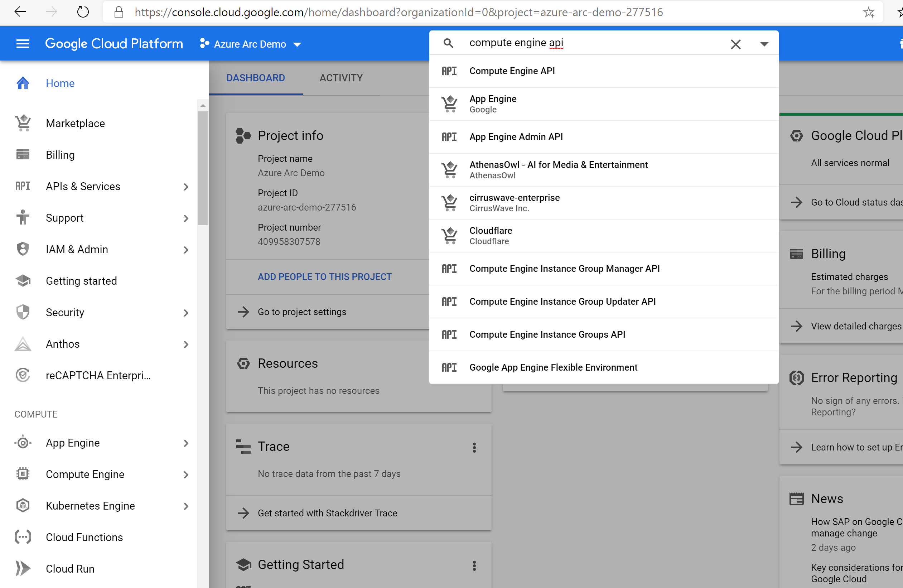Open Getting Started card three-dot menu
903x588 pixels.
474,565
